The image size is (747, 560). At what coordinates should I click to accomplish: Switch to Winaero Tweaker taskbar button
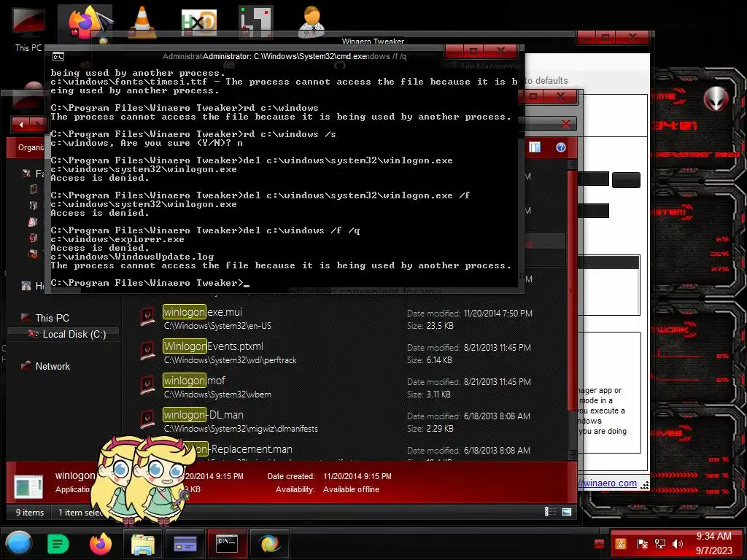pyautogui.click(x=185, y=544)
